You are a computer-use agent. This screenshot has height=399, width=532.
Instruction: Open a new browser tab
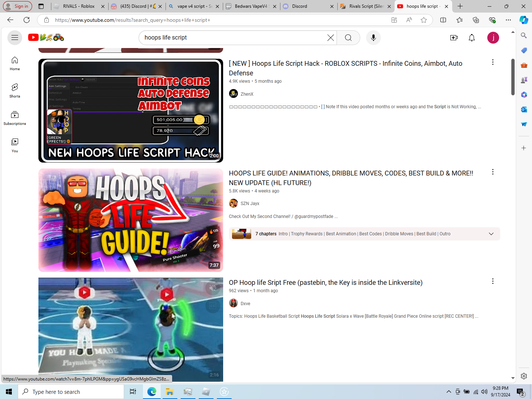(x=460, y=6)
